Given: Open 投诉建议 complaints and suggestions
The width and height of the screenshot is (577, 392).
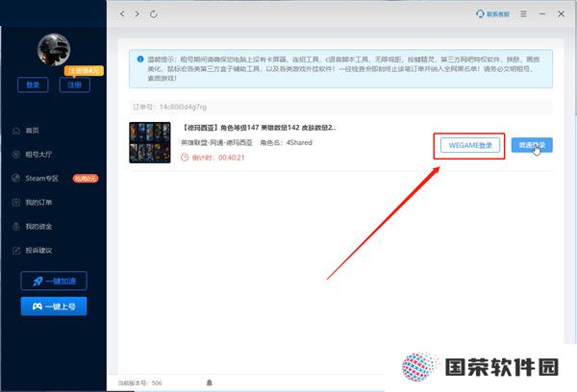Looking at the screenshot, I should click(38, 251).
